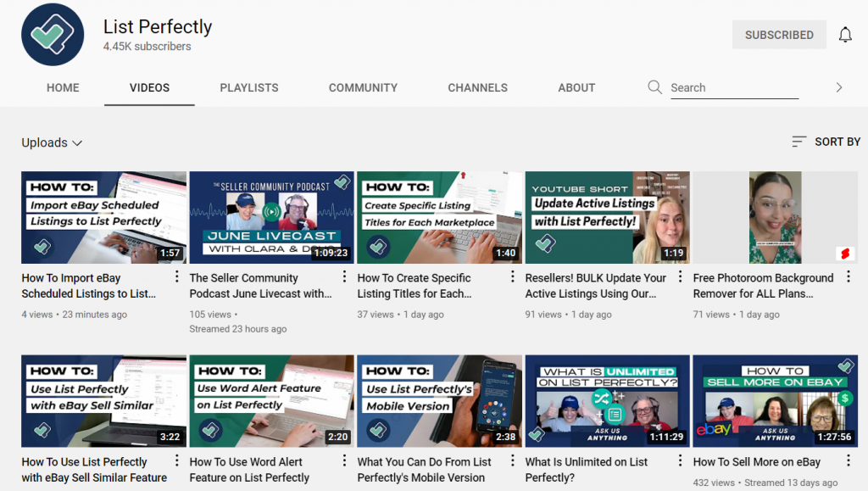Toggle the notification bell for this channel
Image resolution: width=868 pixels, height=491 pixels.
point(845,35)
